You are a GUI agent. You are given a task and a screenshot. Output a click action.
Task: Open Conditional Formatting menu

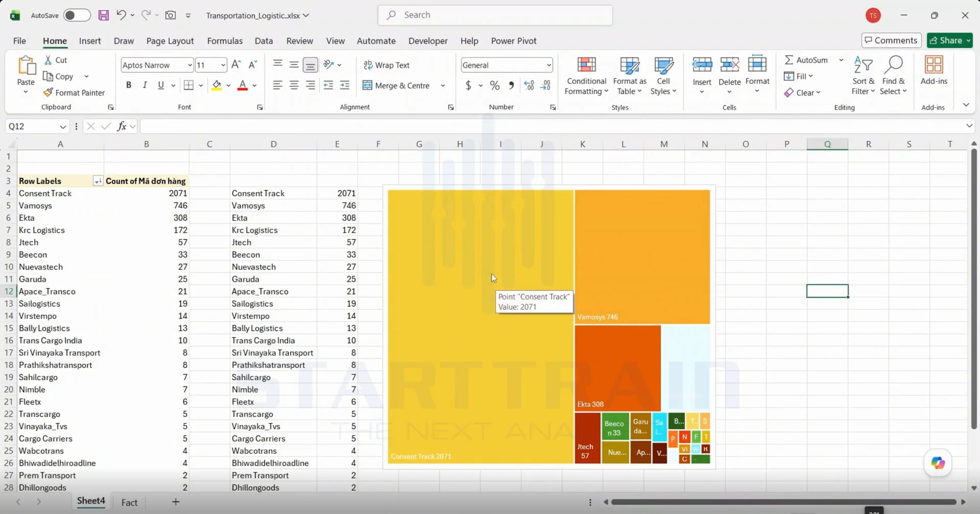(586, 76)
